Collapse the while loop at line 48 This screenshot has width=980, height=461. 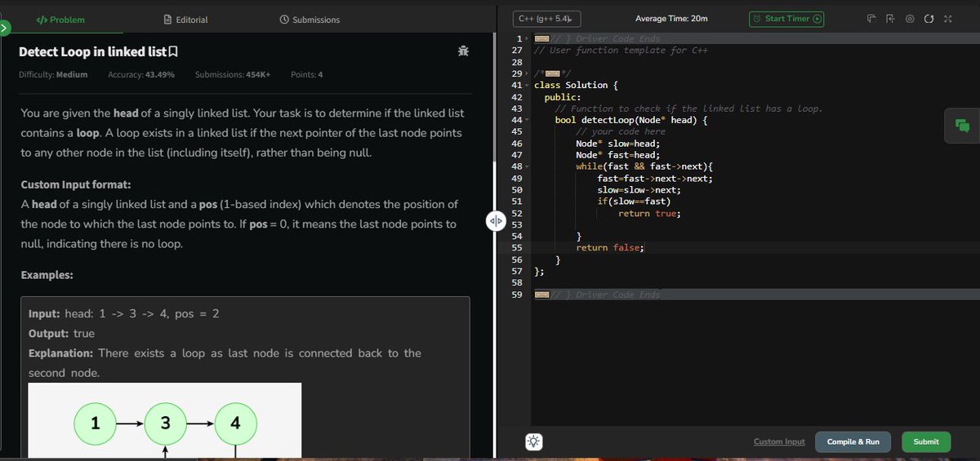(528, 166)
